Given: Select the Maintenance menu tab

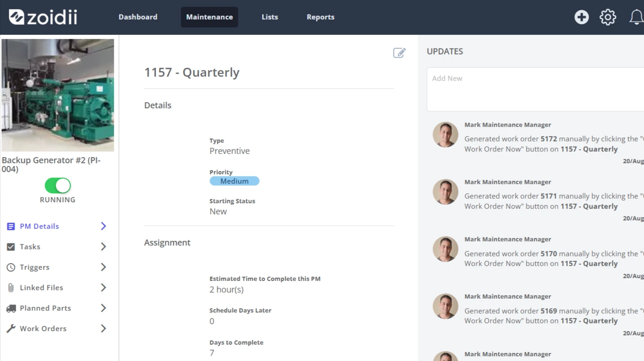Looking at the screenshot, I should (209, 17).
